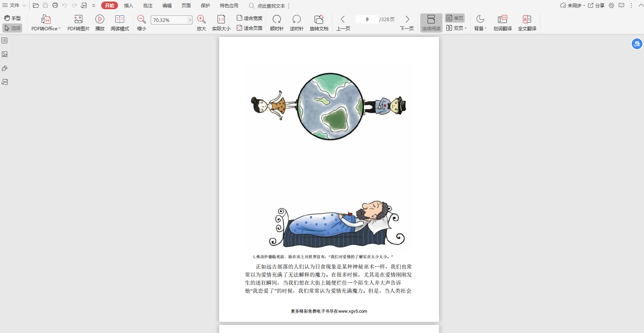The height and width of the screenshot is (333, 644).
Task: Click the blue floating assistant button
Action: tap(637, 44)
